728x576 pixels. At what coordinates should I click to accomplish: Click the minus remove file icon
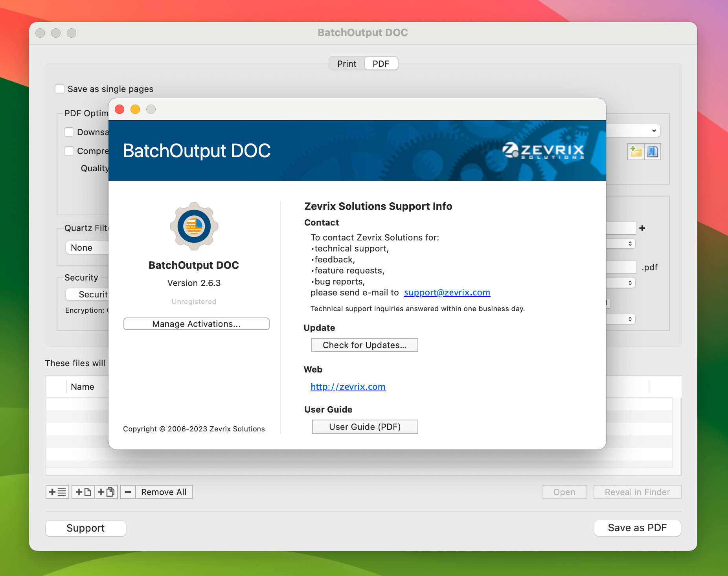(128, 492)
